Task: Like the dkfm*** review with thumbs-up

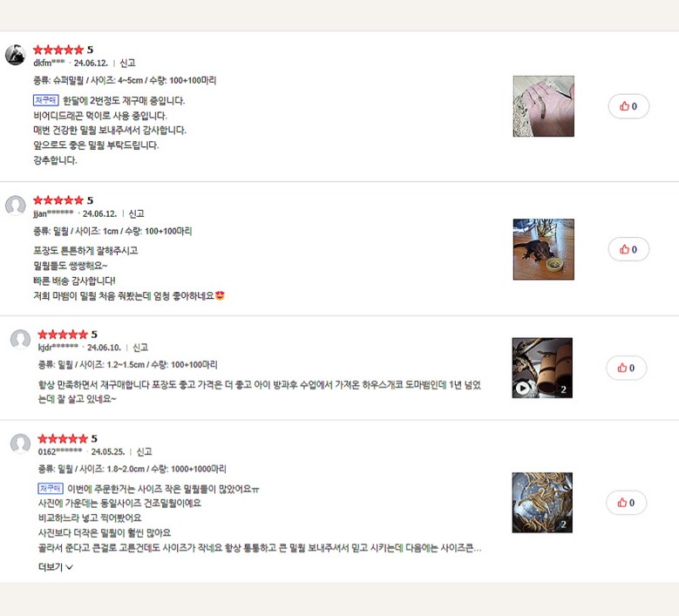Action: coord(628,106)
